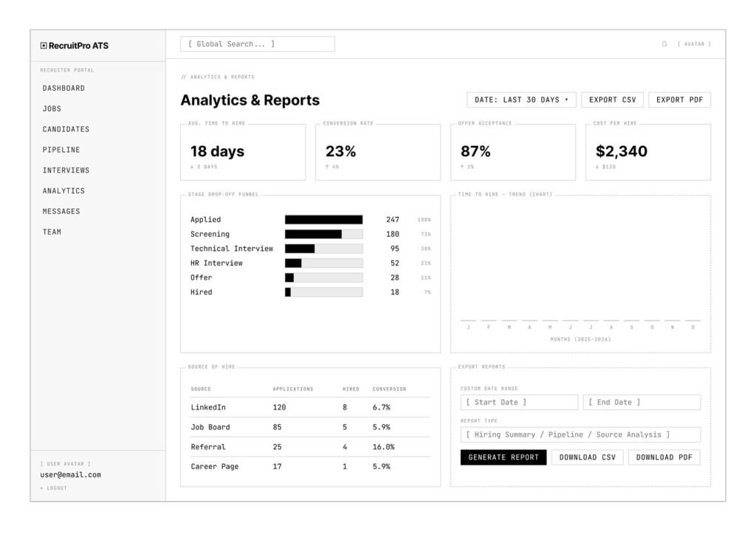Select Dashboard in the sidebar
This screenshot has width=756, height=543.
point(62,88)
